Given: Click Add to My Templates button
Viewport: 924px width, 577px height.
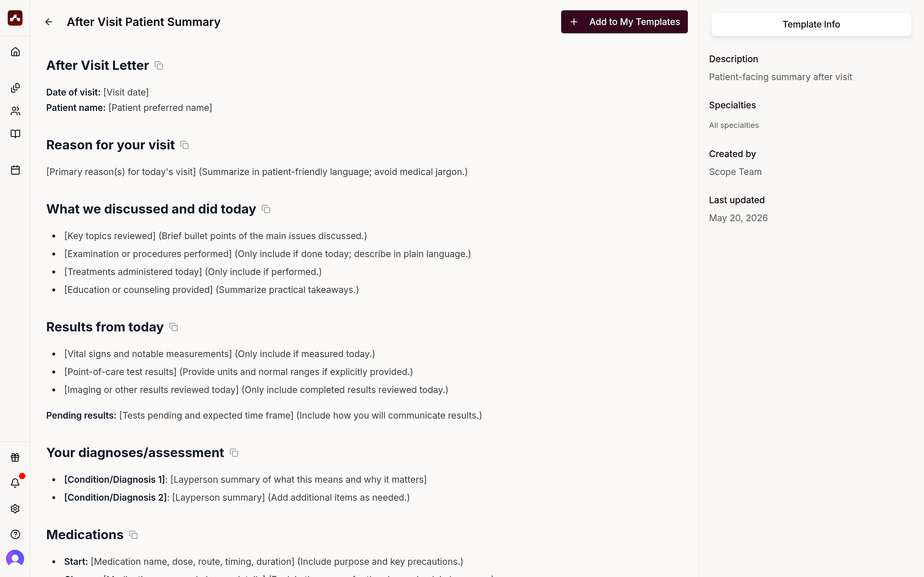Looking at the screenshot, I should (624, 22).
